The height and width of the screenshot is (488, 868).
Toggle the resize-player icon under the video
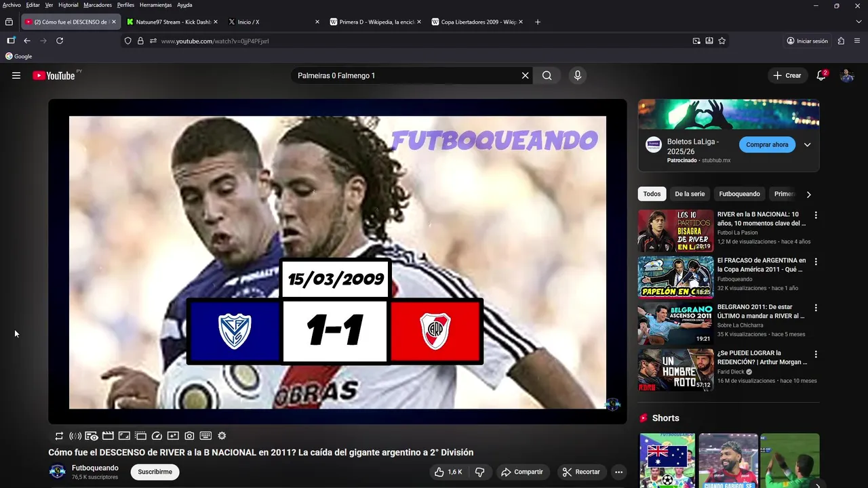[x=124, y=436]
